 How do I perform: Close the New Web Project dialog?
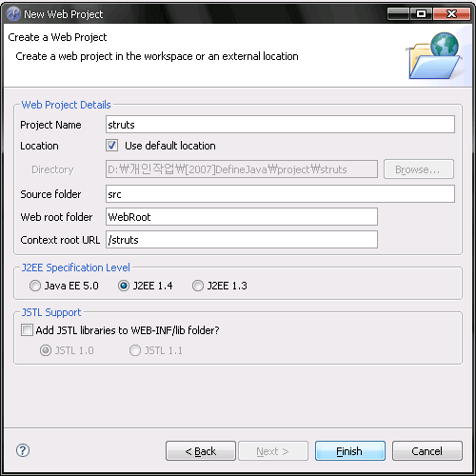pyautogui.click(x=451, y=14)
